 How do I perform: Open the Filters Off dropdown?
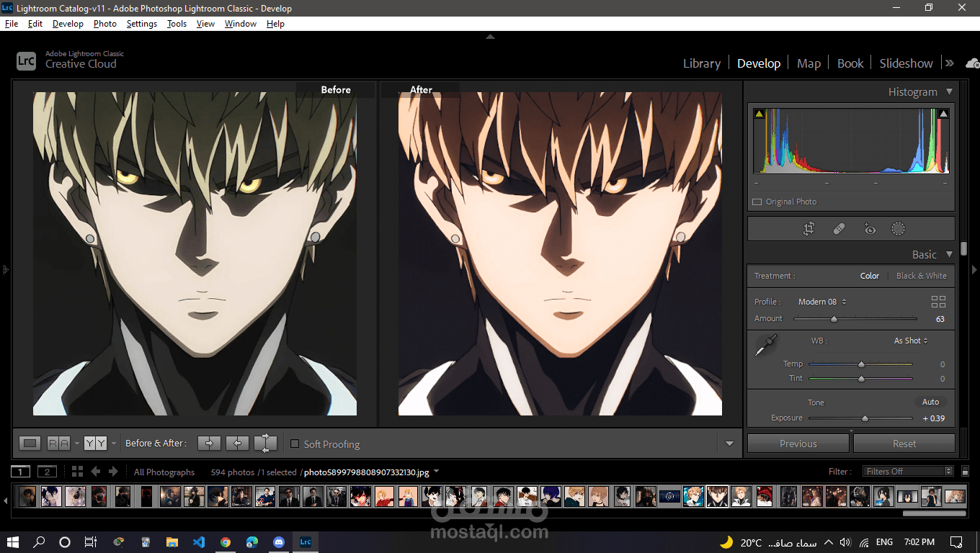908,472
